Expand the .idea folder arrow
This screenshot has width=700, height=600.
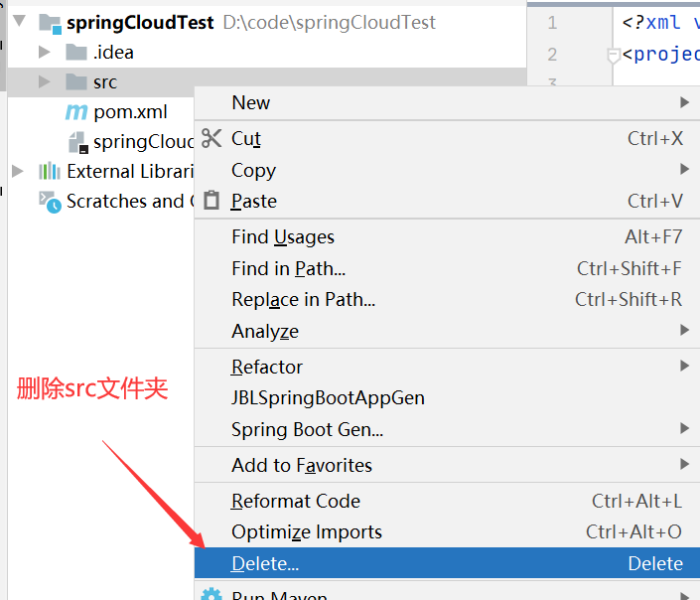click(x=45, y=52)
